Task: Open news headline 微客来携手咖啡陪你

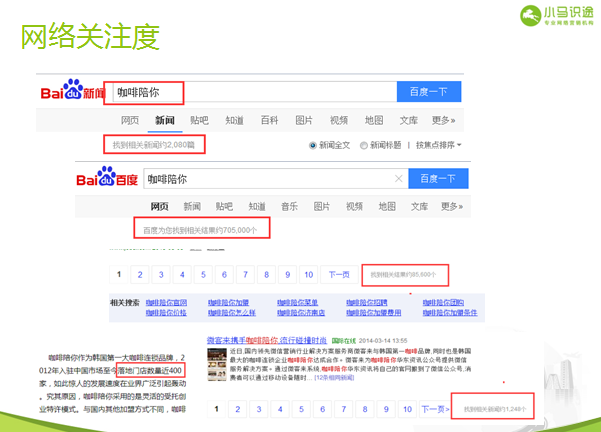Action: (267, 340)
